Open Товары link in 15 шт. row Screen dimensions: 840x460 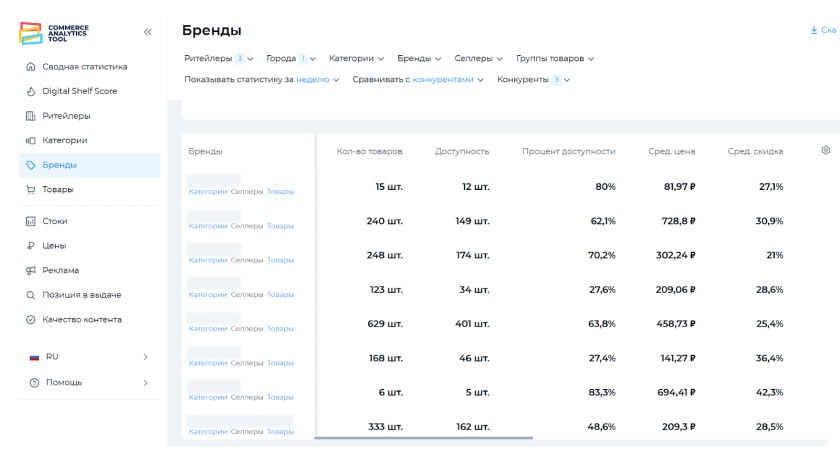click(280, 191)
